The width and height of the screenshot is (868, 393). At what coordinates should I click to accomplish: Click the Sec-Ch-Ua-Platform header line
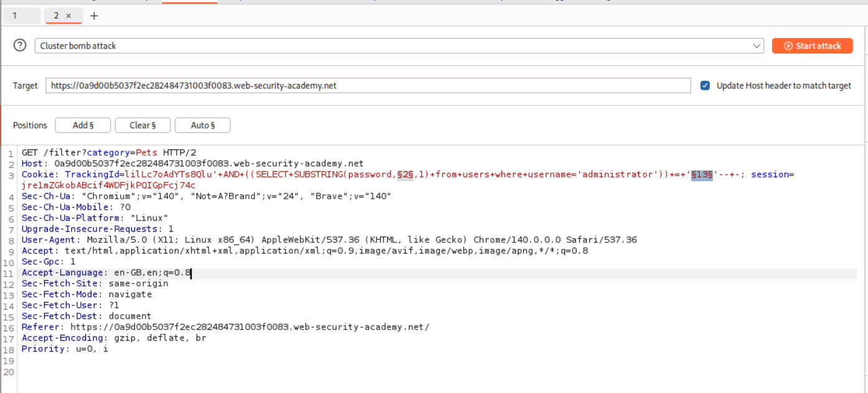(x=95, y=218)
